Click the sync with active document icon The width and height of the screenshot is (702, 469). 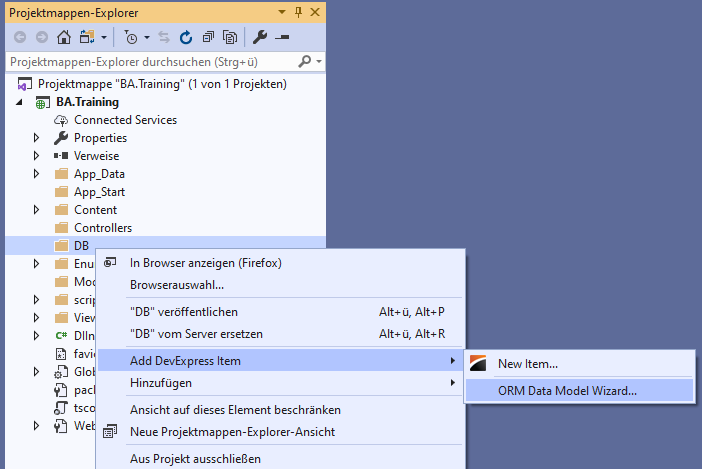(x=164, y=37)
